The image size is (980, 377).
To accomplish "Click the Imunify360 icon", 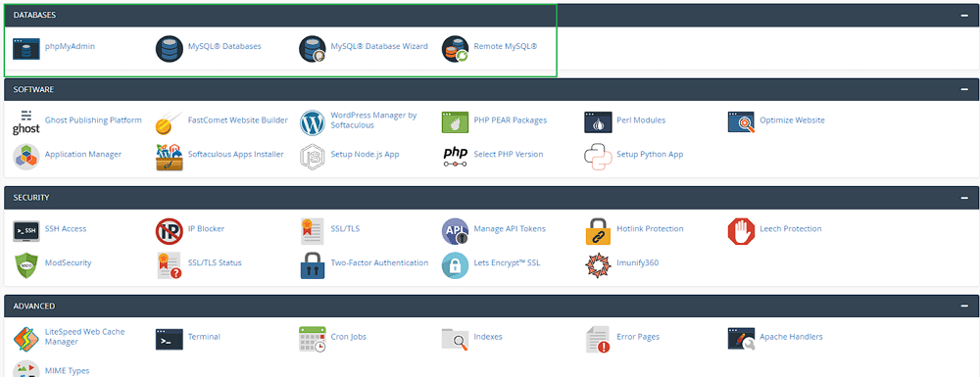I will 598,265.
